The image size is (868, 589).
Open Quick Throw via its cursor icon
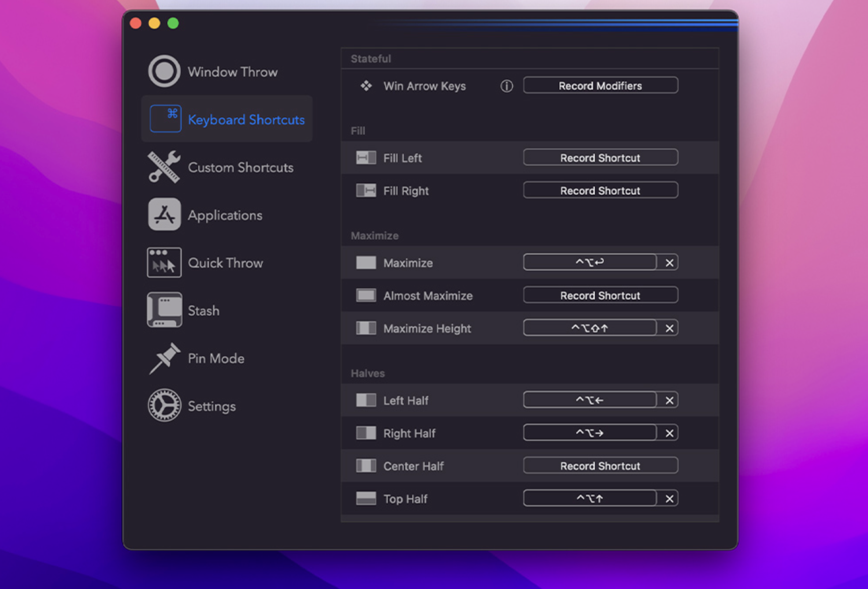coord(163,262)
